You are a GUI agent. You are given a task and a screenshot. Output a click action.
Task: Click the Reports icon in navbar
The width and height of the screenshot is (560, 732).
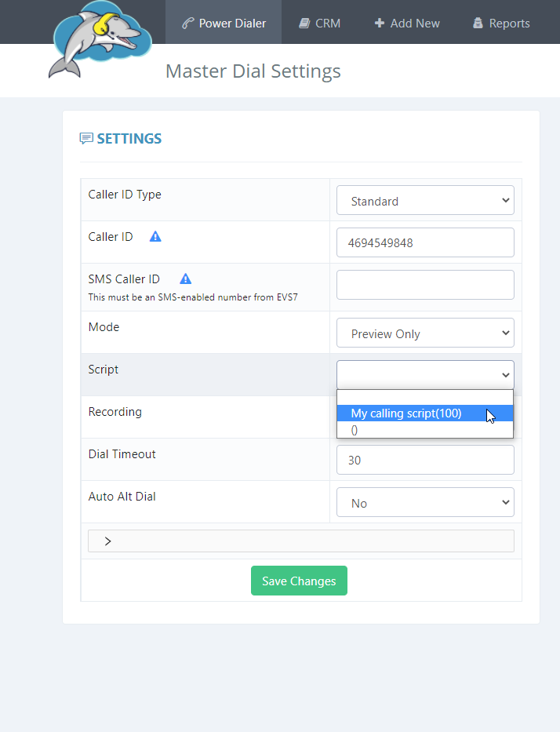(x=478, y=23)
